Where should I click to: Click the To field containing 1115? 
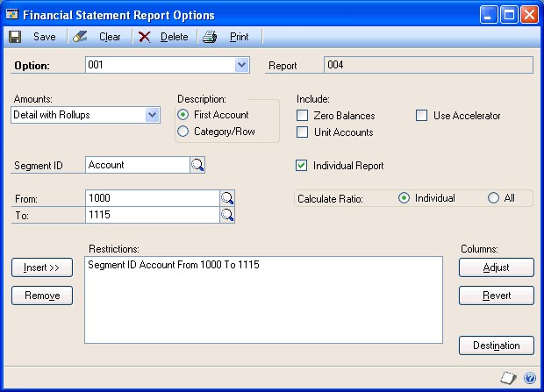[x=153, y=215]
